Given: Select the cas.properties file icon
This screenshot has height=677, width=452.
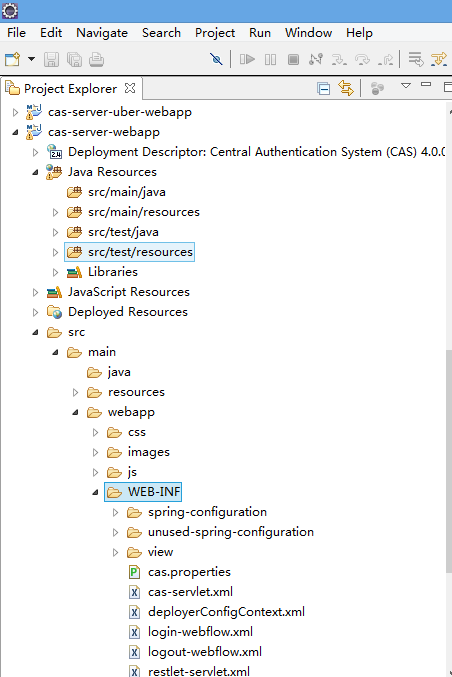Looking at the screenshot, I should 134,573.
